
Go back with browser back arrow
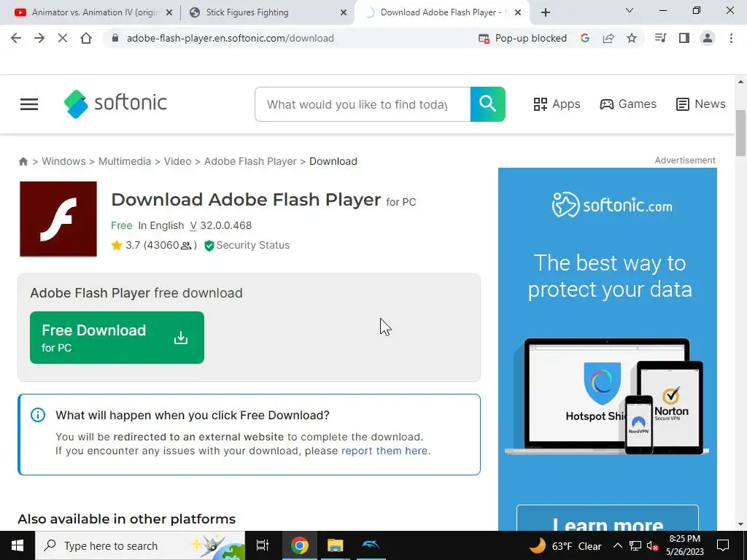pos(16,38)
